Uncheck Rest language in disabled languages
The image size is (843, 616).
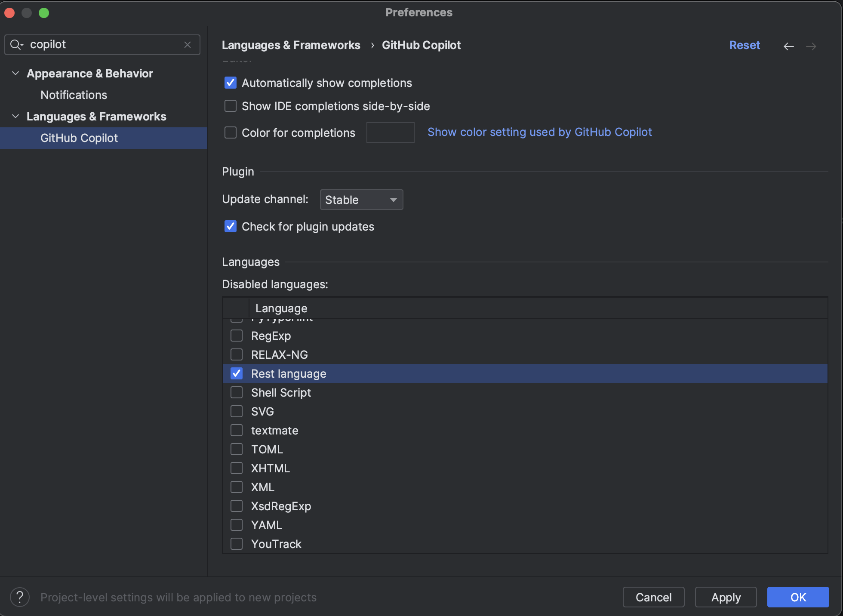(236, 373)
